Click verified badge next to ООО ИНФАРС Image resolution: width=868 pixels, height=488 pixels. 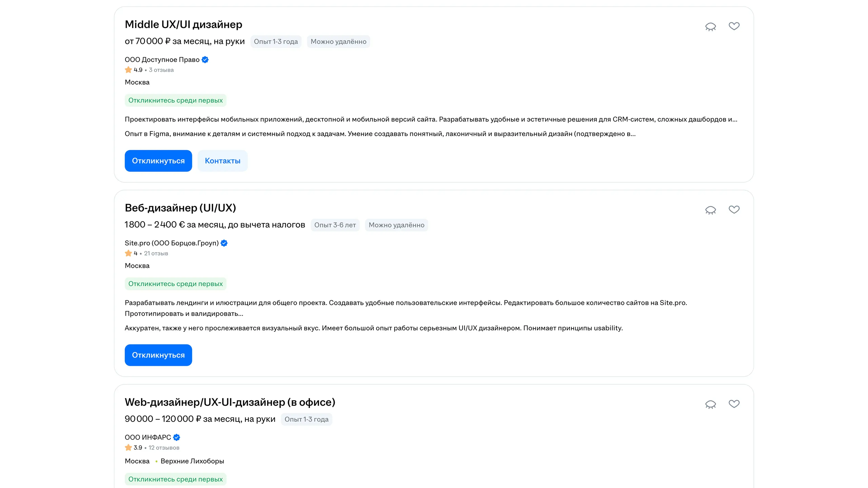point(177,437)
